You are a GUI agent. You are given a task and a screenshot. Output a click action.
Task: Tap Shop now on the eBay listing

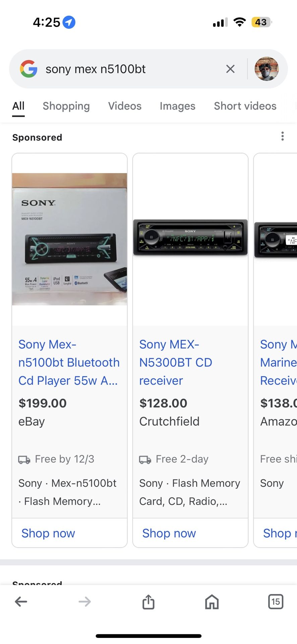(48, 533)
